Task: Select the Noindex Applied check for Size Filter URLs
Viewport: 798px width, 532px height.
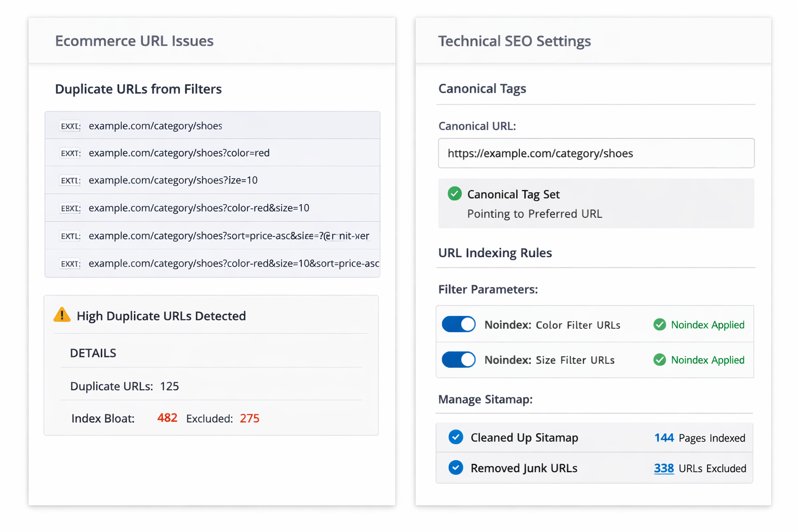Action: [660, 360]
